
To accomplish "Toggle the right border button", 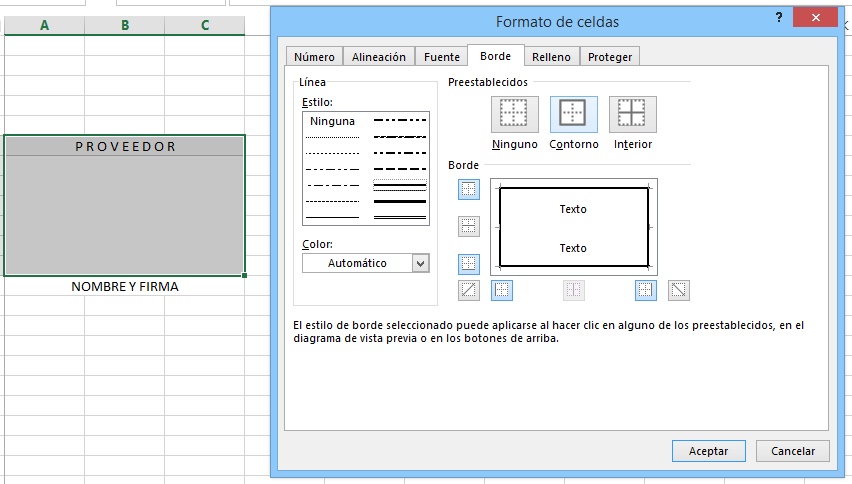I will [646, 290].
